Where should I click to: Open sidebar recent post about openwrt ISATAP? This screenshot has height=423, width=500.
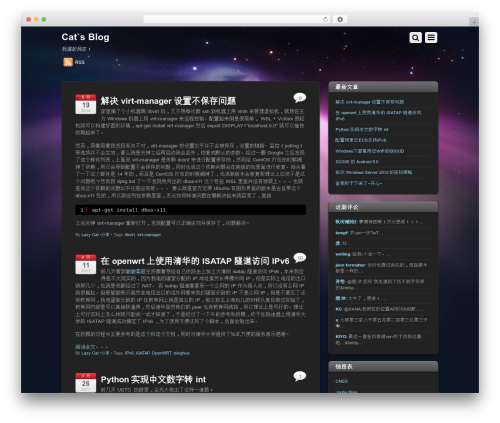pos(378,115)
